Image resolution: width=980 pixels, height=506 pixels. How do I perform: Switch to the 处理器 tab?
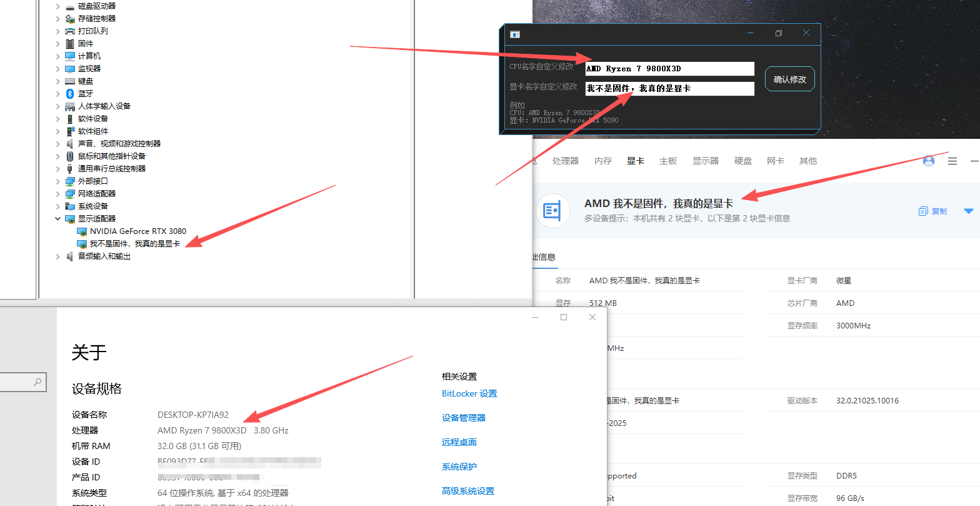tap(566, 161)
